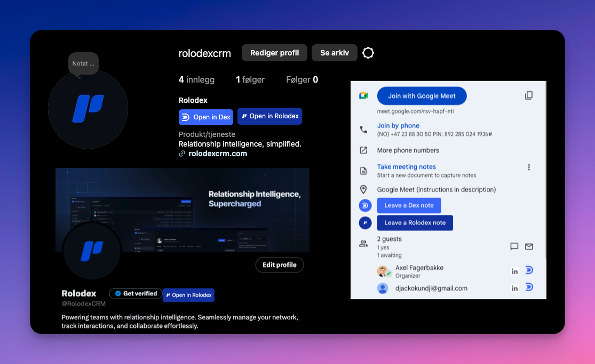Click the Produkt/tjeneste category label
The height and width of the screenshot is (364, 595).
(x=207, y=134)
